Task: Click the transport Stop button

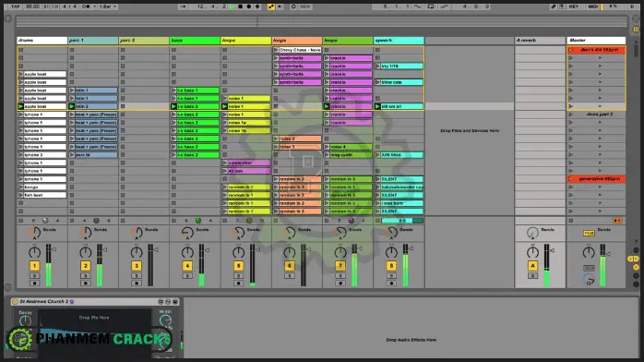Action: point(240,6)
